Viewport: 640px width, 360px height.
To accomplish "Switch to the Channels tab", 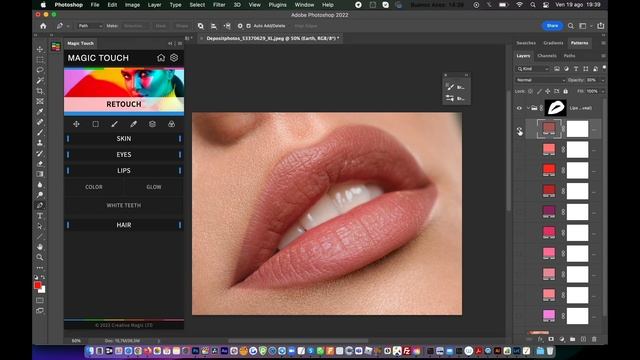I will pyautogui.click(x=547, y=56).
